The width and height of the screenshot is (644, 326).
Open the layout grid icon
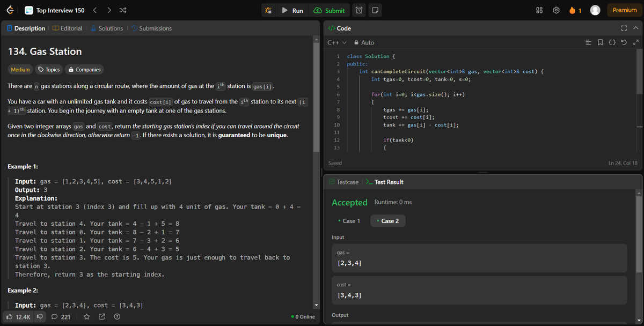[x=540, y=10]
